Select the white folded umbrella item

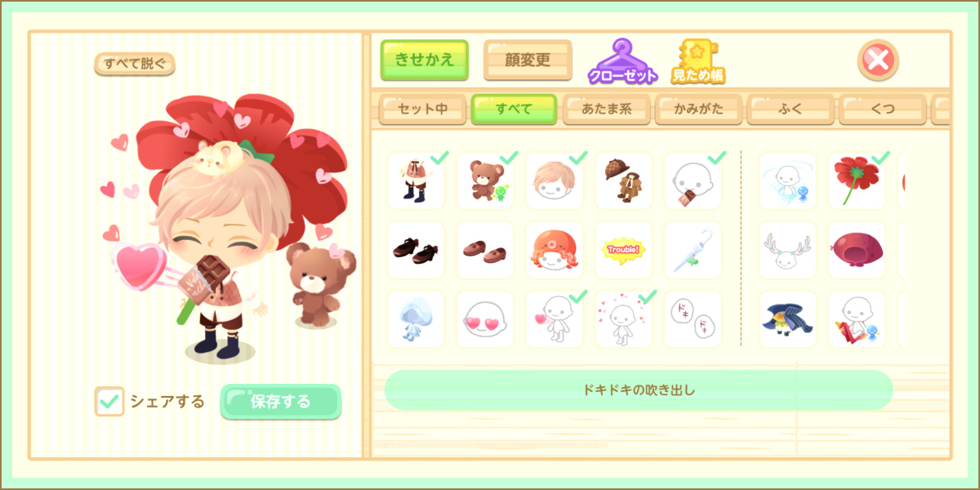point(693,250)
